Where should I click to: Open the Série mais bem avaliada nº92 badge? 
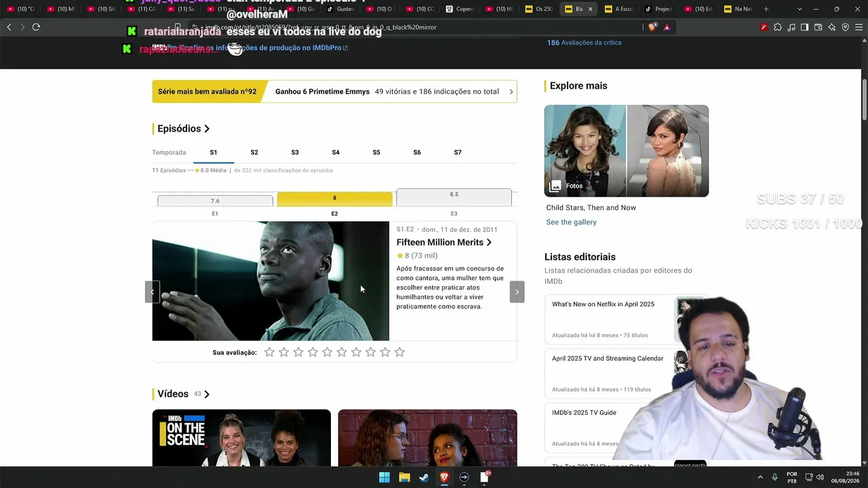pos(207,91)
